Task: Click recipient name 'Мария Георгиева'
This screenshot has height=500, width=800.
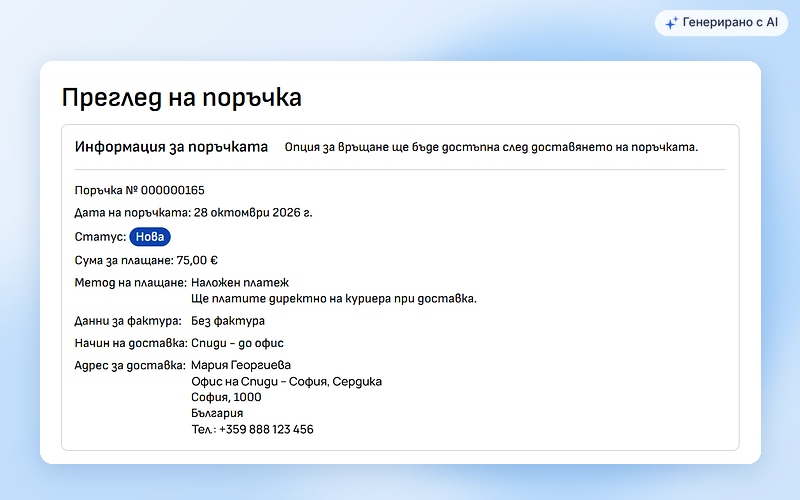Action: pos(241,365)
